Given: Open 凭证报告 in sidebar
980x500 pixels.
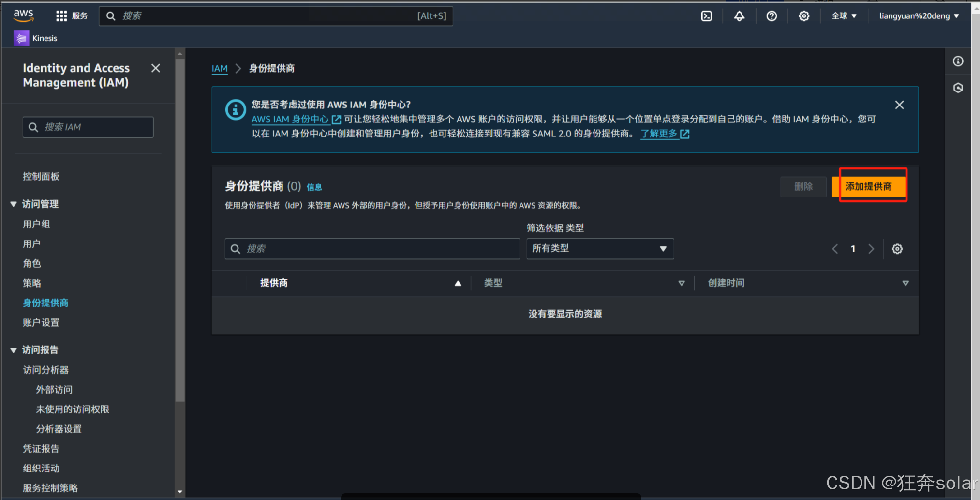Looking at the screenshot, I should (x=41, y=449).
